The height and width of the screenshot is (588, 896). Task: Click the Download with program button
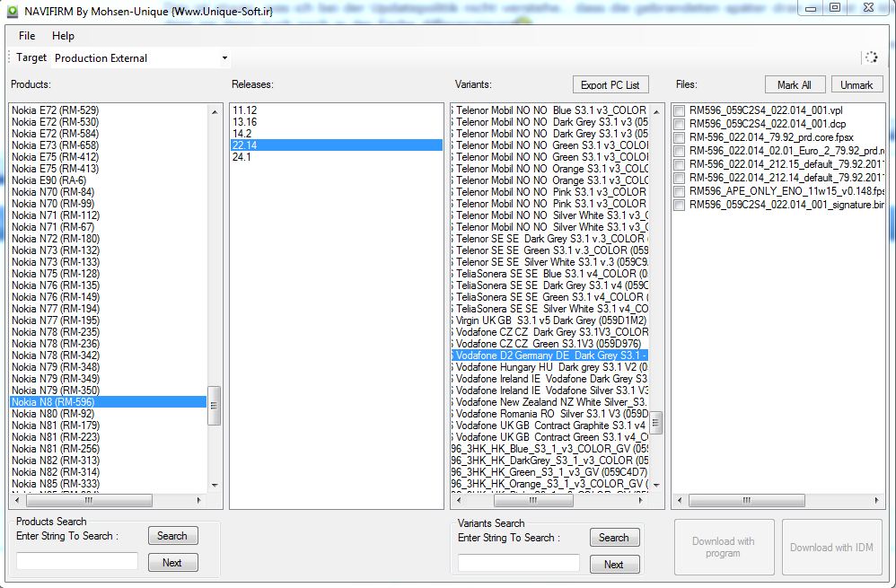(x=724, y=547)
